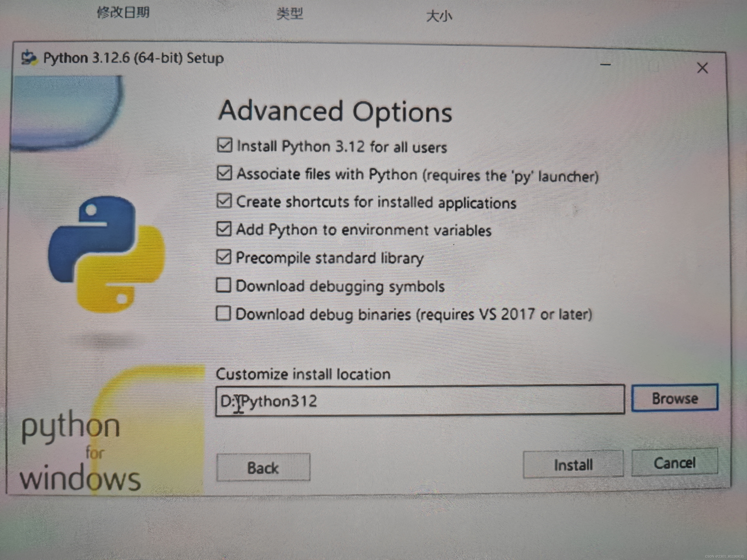Go Back to previous setup page
The width and height of the screenshot is (747, 560).
(263, 467)
